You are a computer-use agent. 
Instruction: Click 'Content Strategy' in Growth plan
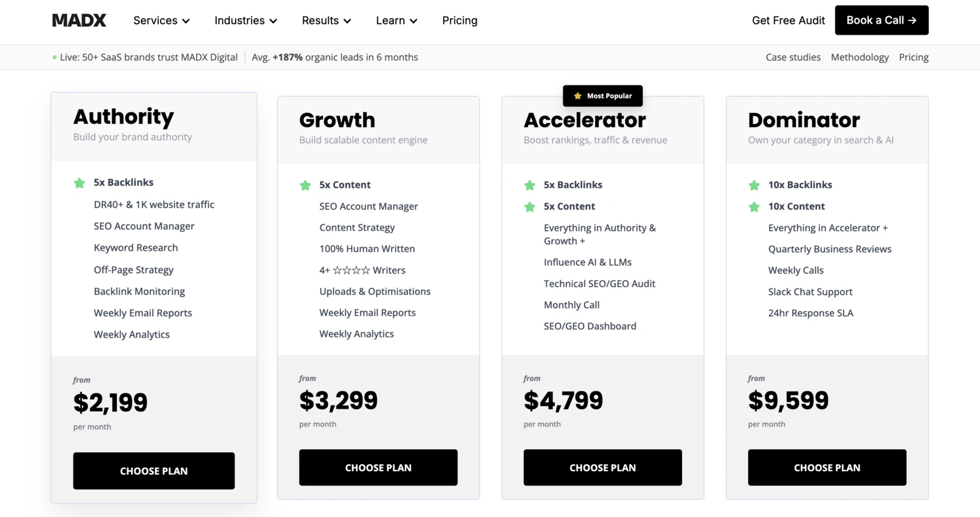click(x=357, y=227)
